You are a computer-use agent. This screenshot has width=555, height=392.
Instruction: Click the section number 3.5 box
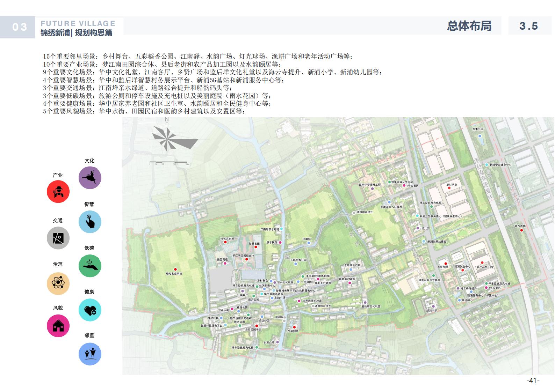529,26
